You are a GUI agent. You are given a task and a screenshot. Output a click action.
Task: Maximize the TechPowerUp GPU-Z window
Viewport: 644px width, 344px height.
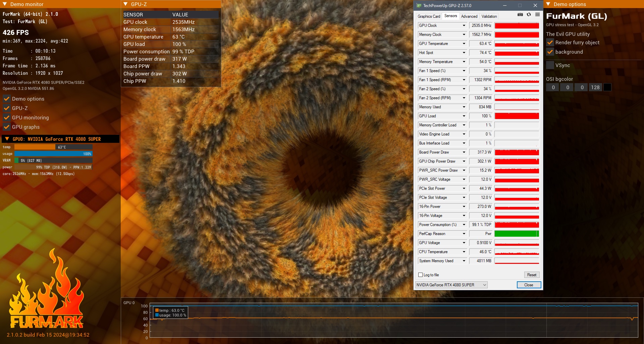520,5
